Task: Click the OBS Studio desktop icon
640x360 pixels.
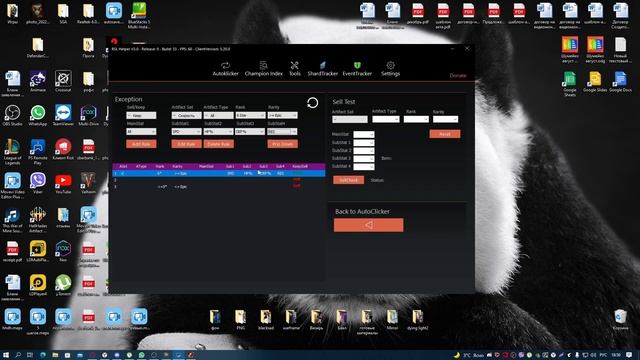Action: click(13, 116)
